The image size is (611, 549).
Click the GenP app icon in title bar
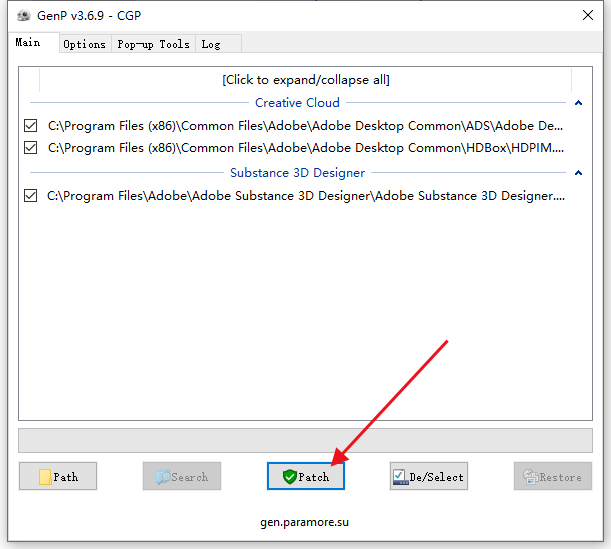tap(24, 16)
